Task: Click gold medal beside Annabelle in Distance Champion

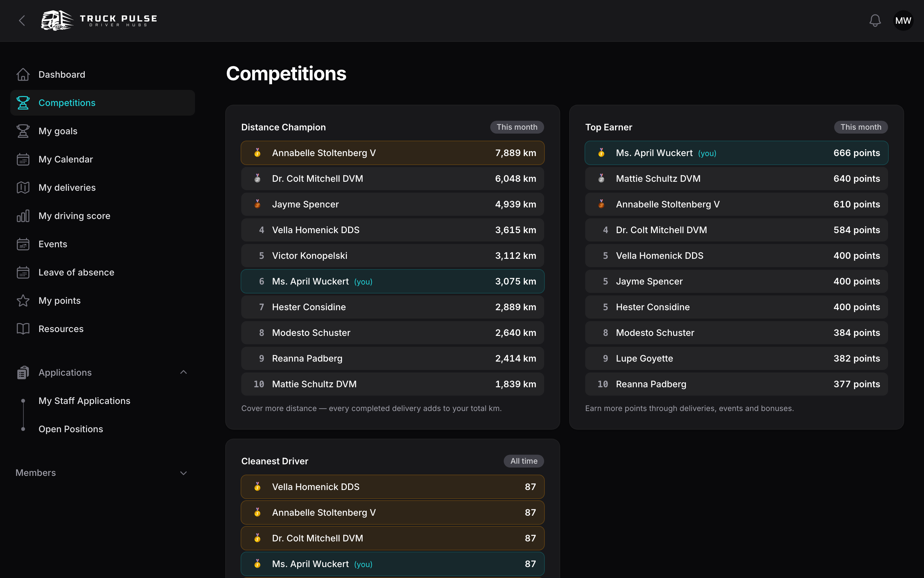Action: (257, 153)
